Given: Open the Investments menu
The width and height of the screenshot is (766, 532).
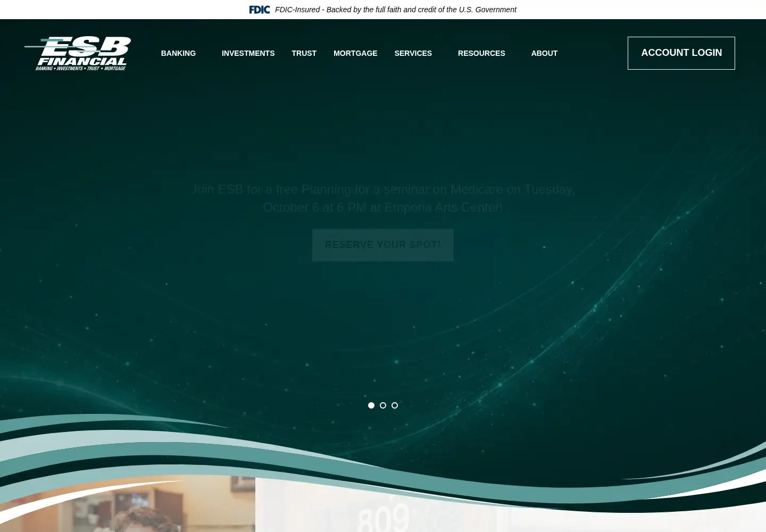Looking at the screenshot, I should (248, 53).
